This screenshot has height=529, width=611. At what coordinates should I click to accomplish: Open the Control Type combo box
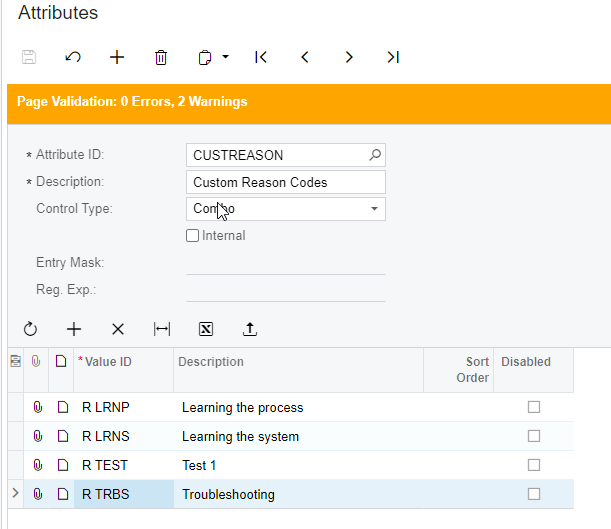click(x=286, y=209)
